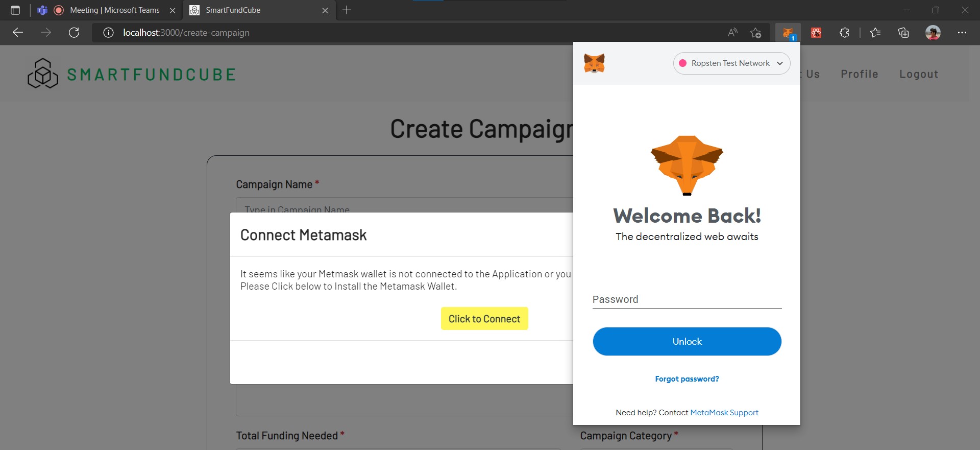This screenshot has height=450, width=980.
Task: Add the page to favorites via the star icon
Action: 756,33
